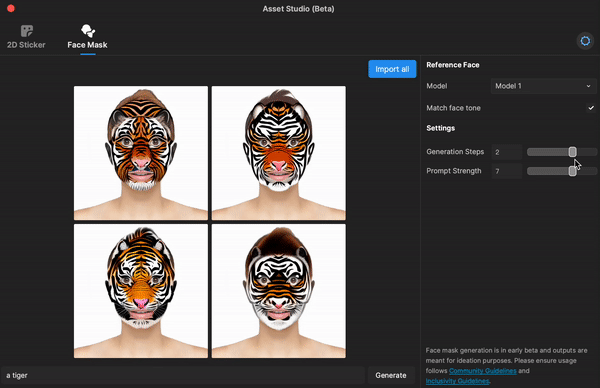
Task: Click the Reference Face heading
Action: [453, 65]
